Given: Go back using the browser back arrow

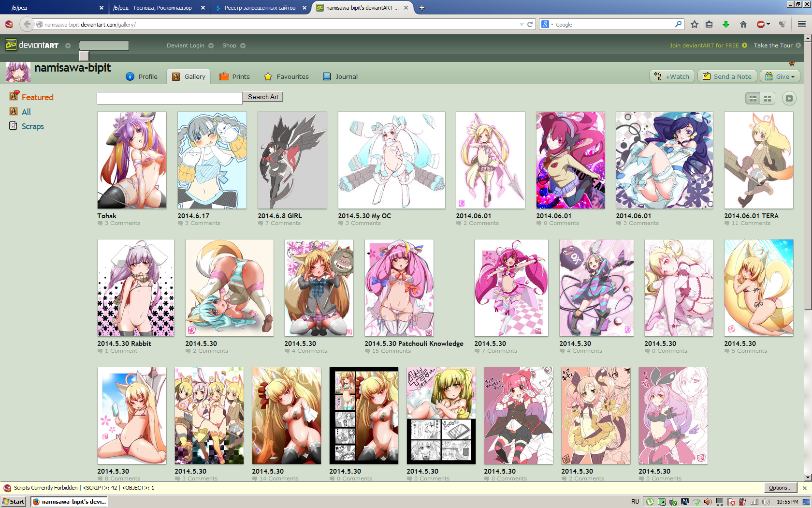Looking at the screenshot, I should click(x=27, y=24).
